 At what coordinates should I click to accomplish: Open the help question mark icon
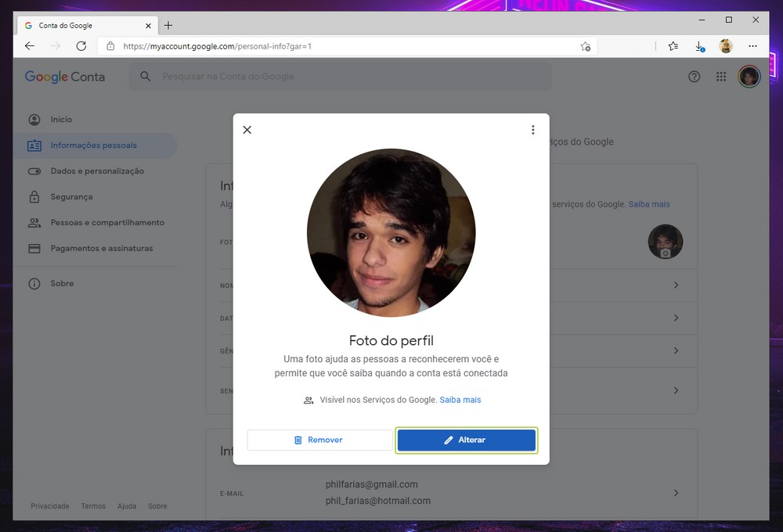[x=694, y=77]
